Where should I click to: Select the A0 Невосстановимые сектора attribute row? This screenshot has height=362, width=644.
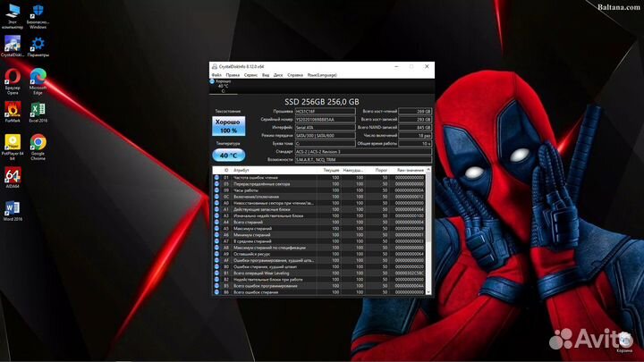click(x=319, y=203)
